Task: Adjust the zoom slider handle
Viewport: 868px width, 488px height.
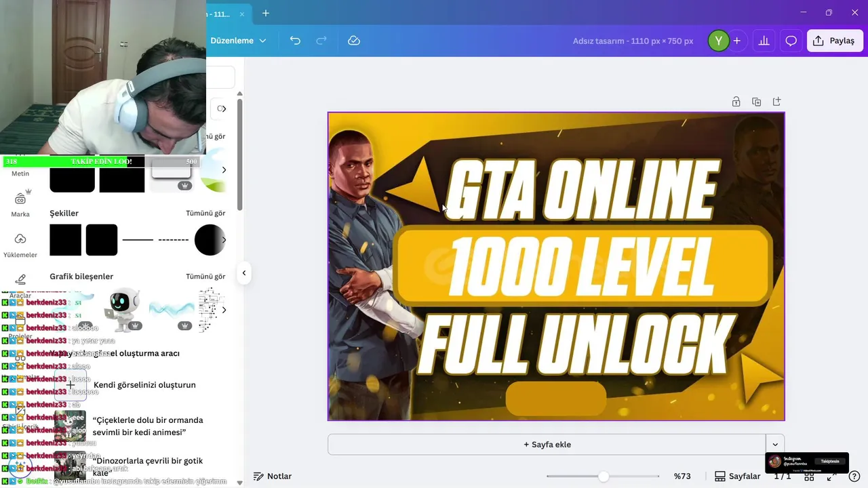Action: point(604,476)
